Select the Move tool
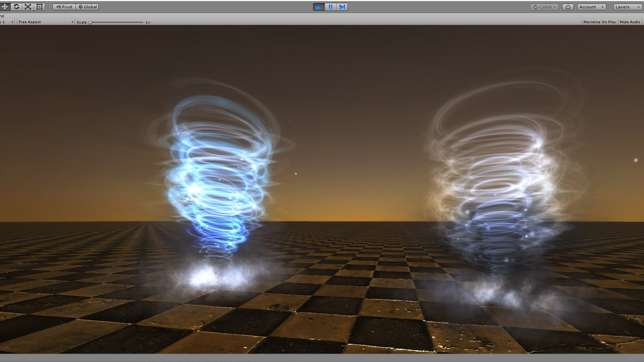Viewport: 644px width, 362px height. [5, 7]
